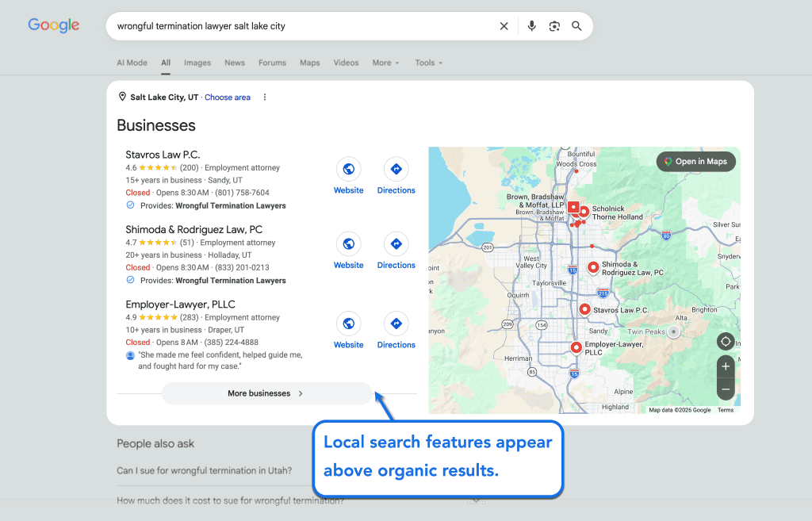Open Stavros Law P.C. website icon
This screenshot has height=521, width=812.
349,169
